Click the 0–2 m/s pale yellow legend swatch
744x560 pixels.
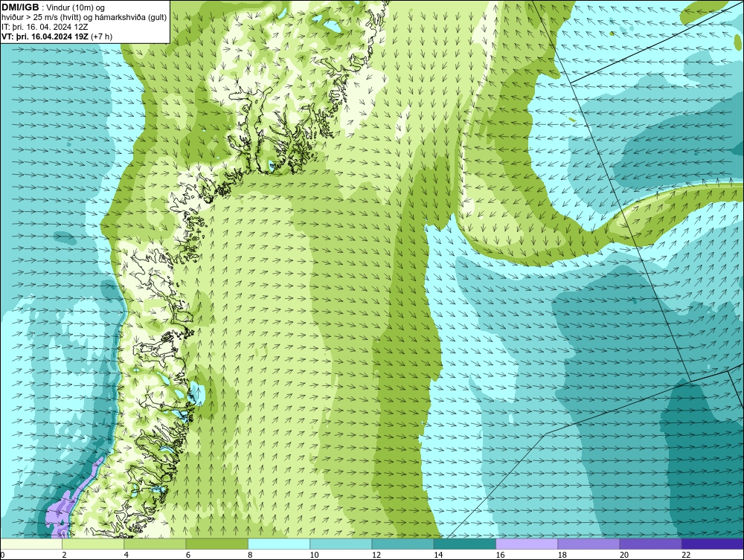(x=31, y=544)
